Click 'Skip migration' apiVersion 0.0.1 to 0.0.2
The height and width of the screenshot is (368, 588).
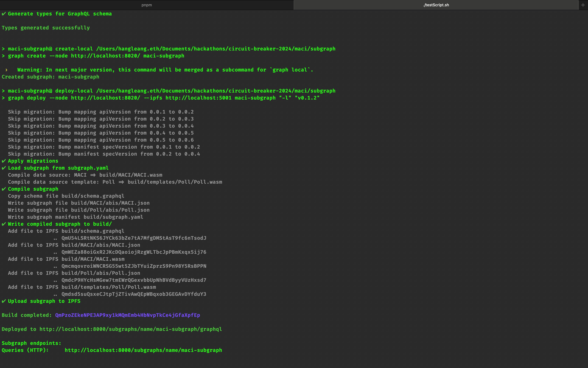pos(101,112)
